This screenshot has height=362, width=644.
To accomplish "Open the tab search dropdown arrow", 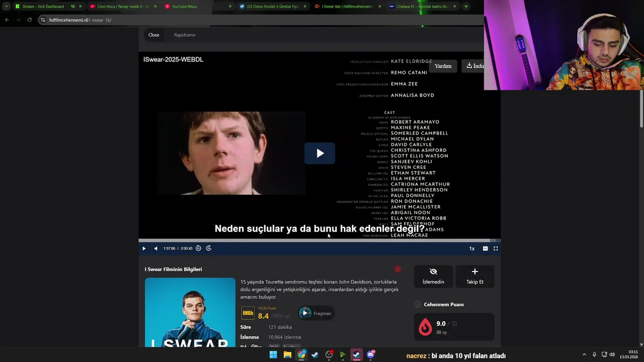I will pyautogui.click(x=6, y=7).
